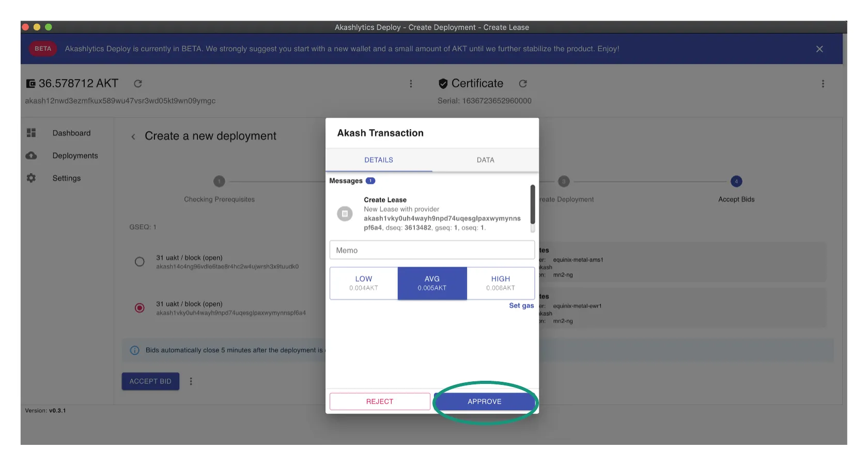Switch to the DETAILS tab
This screenshot has height=465, width=868.
pos(379,160)
